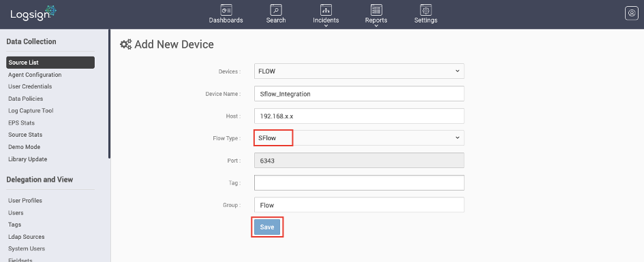Open the Flow Type dropdown showing SFlow
The width and height of the screenshot is (644, 262).
tap(359, 137)
